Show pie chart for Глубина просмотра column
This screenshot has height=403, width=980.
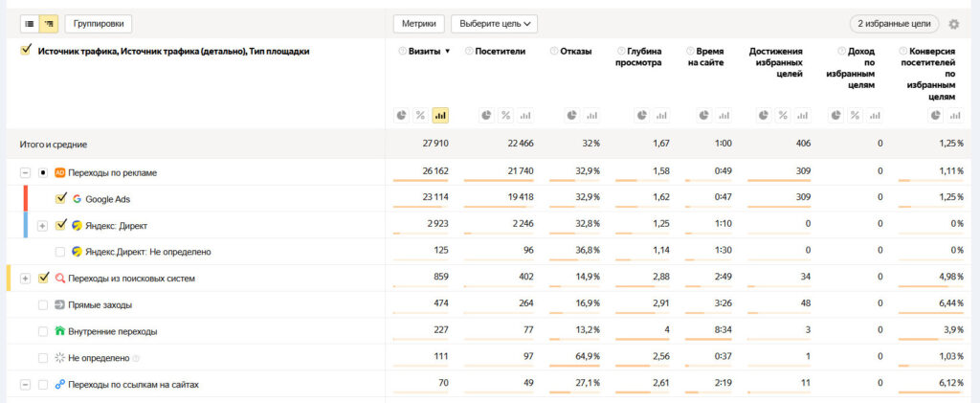pos(642,115)
